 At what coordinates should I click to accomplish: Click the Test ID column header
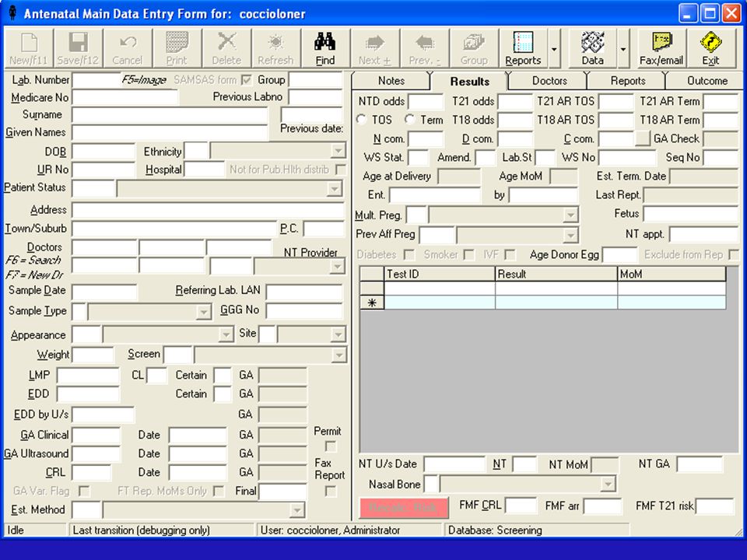(439, 274)
